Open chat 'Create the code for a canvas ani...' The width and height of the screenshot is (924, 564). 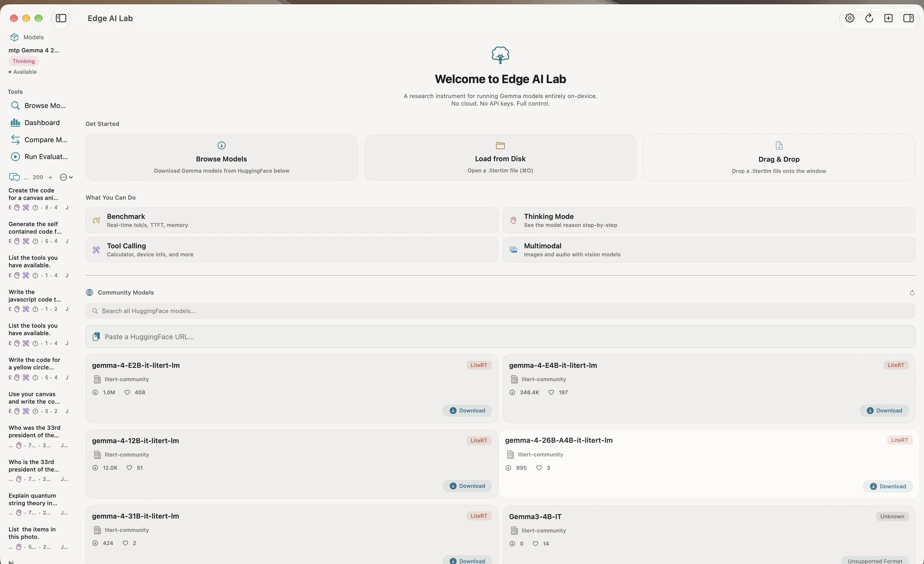38,198
